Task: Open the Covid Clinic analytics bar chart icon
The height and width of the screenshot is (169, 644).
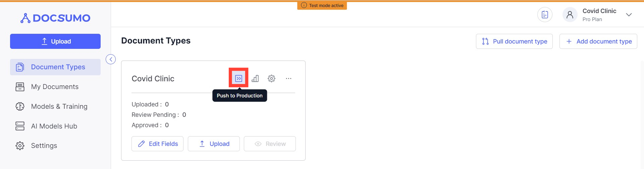Action: point(255,78)
